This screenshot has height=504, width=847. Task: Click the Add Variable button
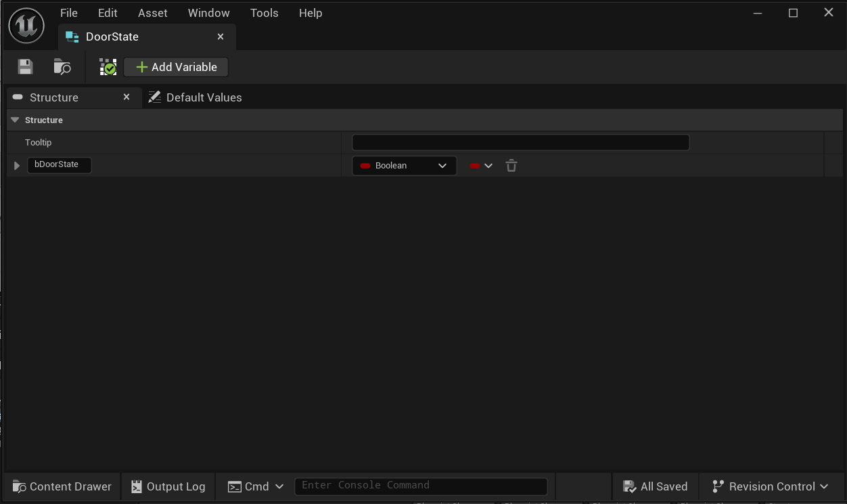176,67
